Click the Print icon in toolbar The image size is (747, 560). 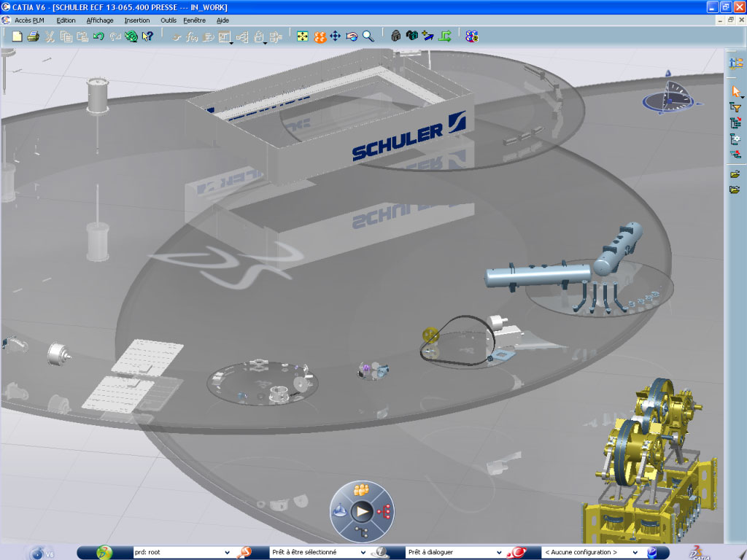pos(33,36)
